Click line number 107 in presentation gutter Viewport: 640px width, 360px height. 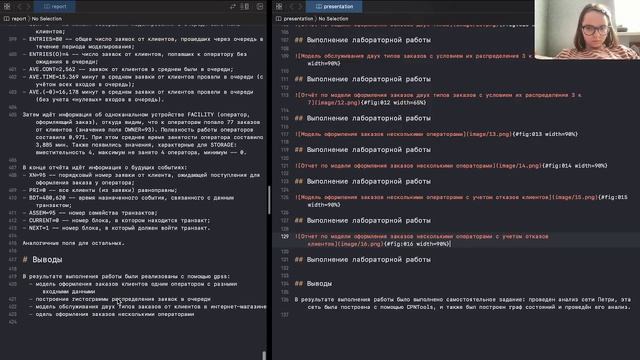(x=285, y=40)
